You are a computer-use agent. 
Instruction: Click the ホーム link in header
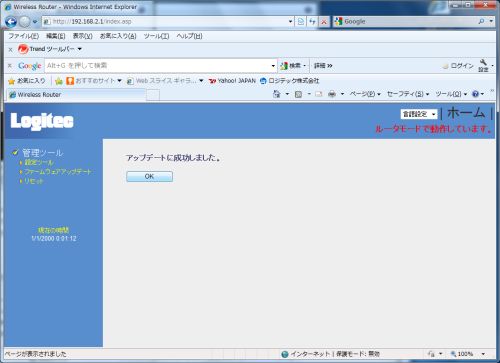coord(466,113)
